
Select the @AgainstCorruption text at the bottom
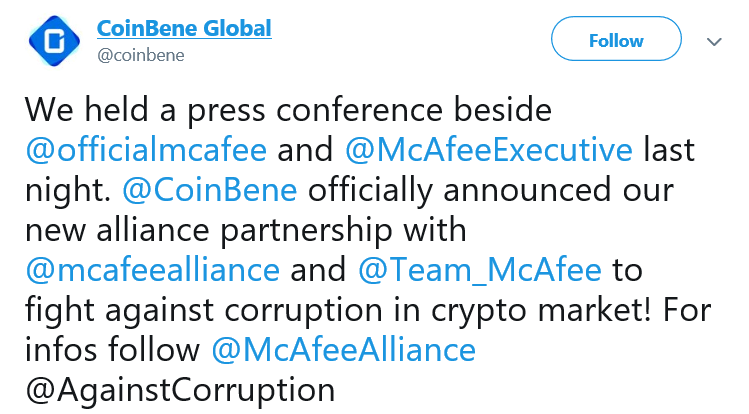[181, 391]
